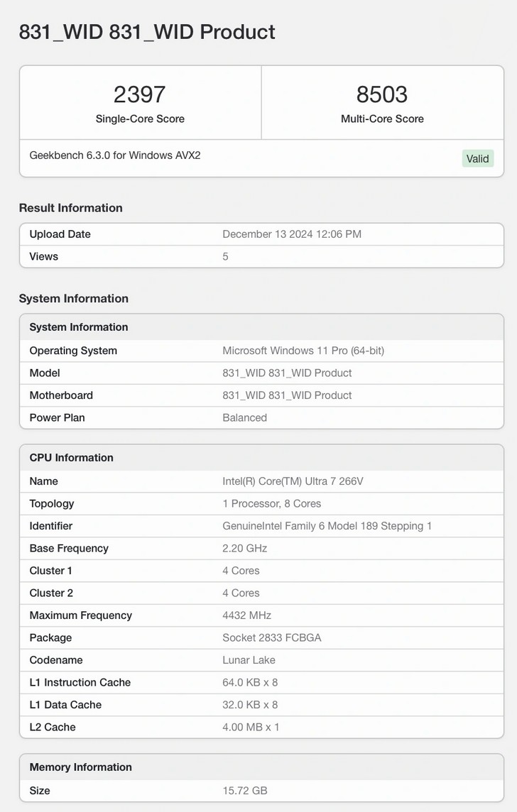Select the 32.0 KB x 8 value
The image size is (517, 812).
pos(250,704)
